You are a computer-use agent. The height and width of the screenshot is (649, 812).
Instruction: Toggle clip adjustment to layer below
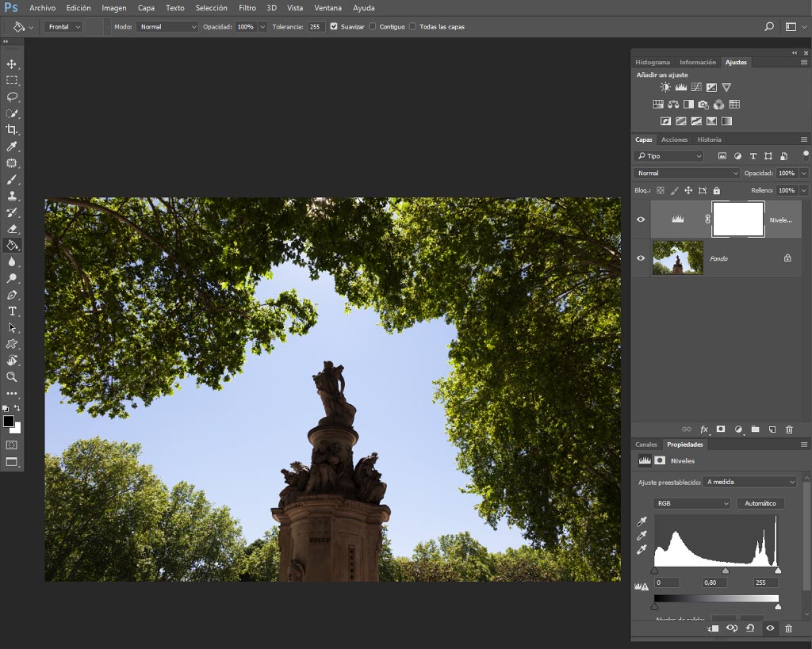coord(713,628)
